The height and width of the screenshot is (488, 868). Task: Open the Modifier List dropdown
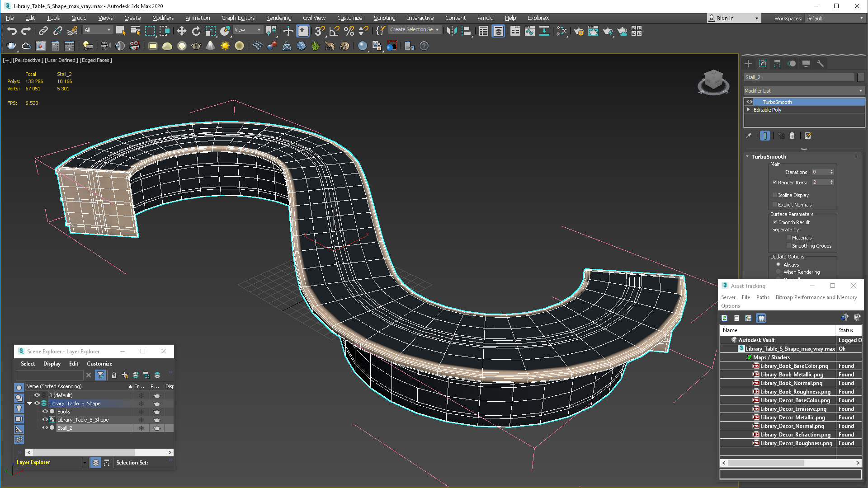[804, 91]
